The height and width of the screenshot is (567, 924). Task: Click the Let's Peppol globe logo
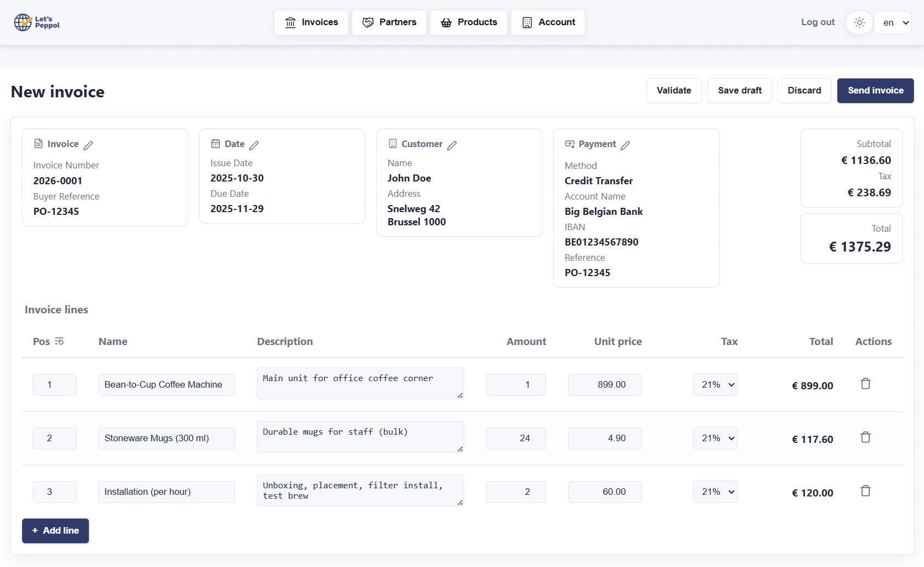click(x=23, y=22)
